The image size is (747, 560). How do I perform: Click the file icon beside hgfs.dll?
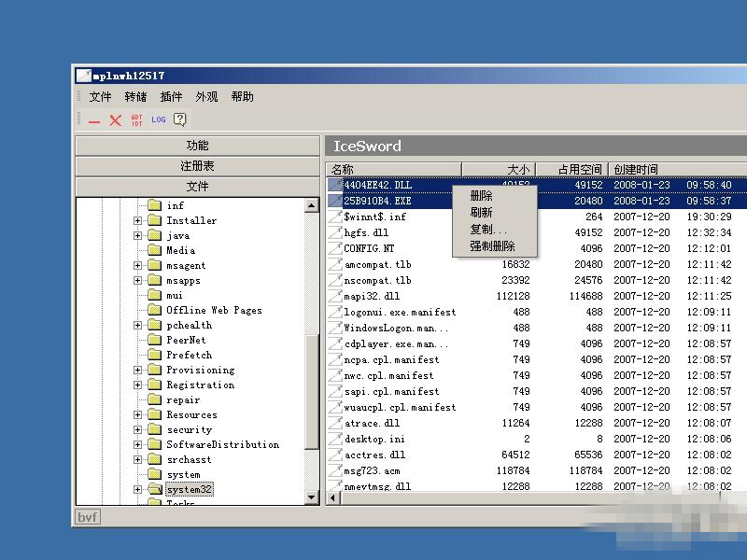pos(335,232)
